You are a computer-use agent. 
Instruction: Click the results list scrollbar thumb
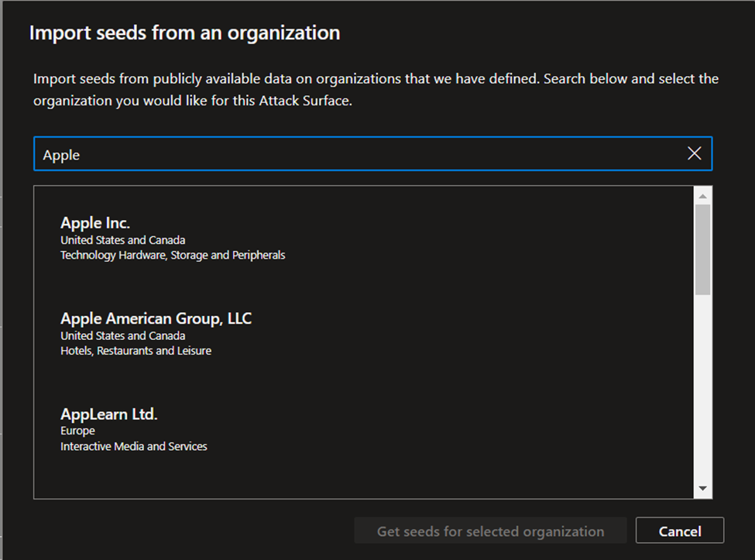tap(702, 249)
